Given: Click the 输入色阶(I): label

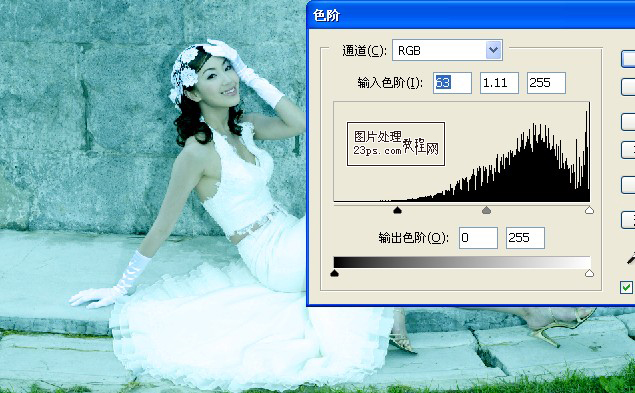Looking at the screenshot, I should tap(390, 83).
